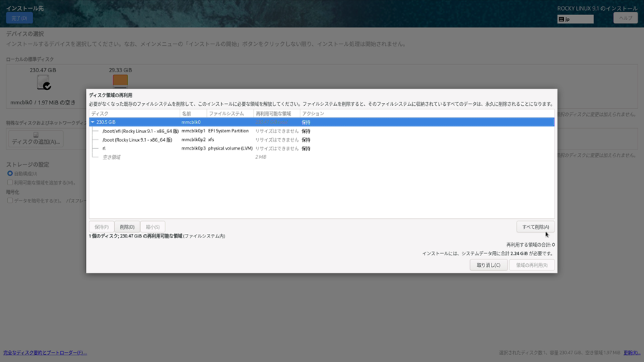Select the 230.47 GiB mmcblk0 disk icon
The image size is (644, 362).
click(x=43, y=83)
